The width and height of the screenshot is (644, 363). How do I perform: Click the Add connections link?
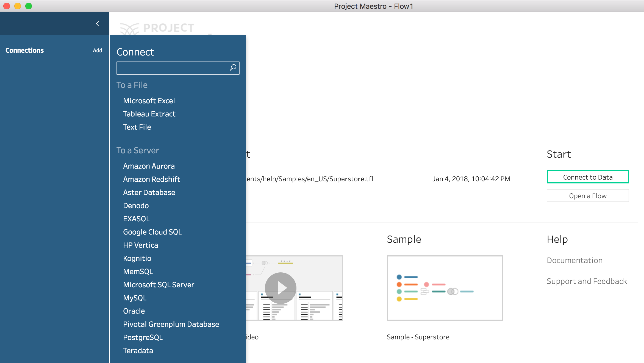click(97, 51)
